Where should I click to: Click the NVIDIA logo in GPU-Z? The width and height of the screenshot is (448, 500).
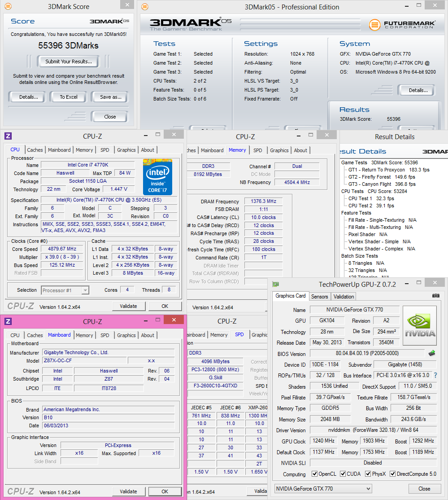point(420,325)
